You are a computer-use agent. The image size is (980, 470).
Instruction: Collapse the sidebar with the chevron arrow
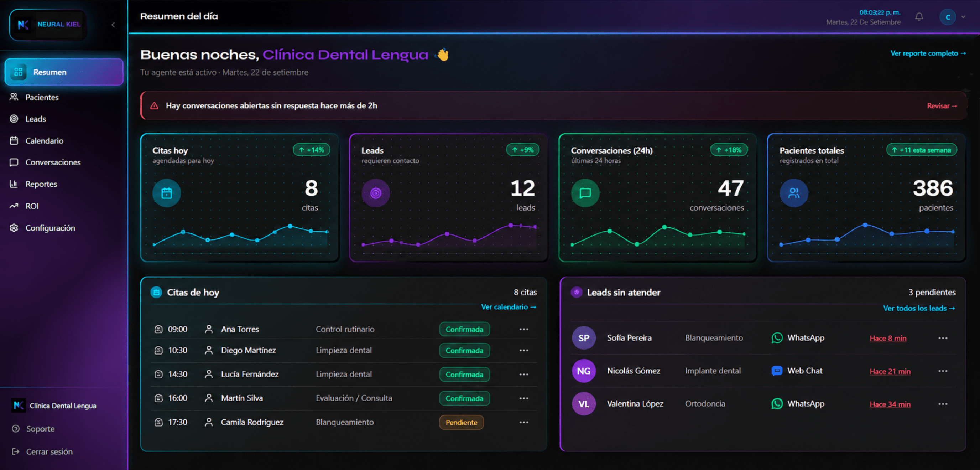pos(113,25)
